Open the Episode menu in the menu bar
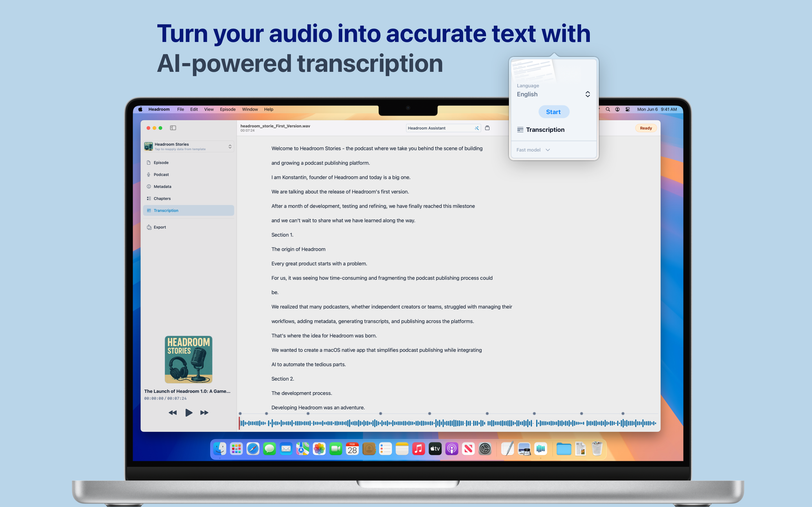Screen dimensions: 812x507 click(x=228, y=109)
